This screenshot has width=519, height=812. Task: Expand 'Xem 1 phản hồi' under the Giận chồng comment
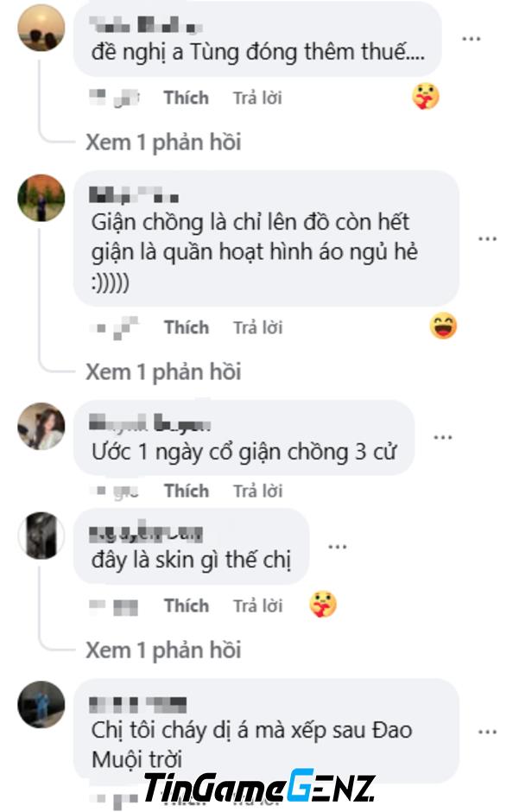click(163, 371)
